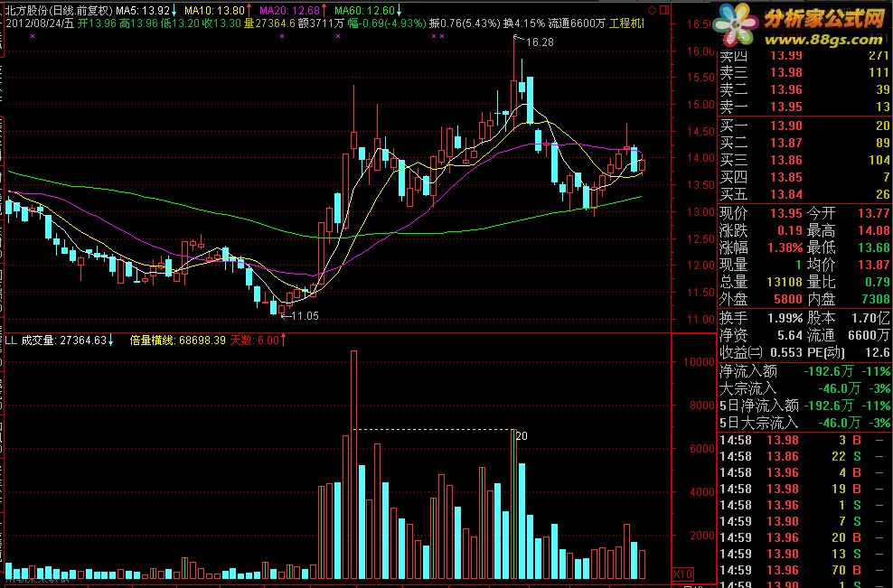Select the 卖二 13.96 ask row

click(804, 89)
